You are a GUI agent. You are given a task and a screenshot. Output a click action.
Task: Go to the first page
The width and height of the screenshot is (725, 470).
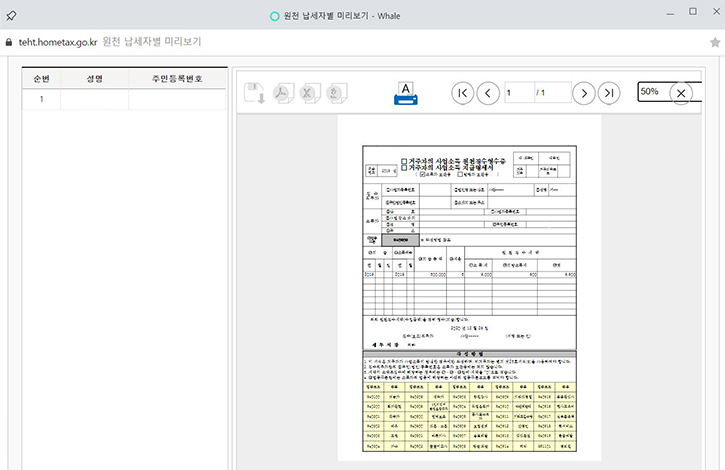(x=462, y=93)
